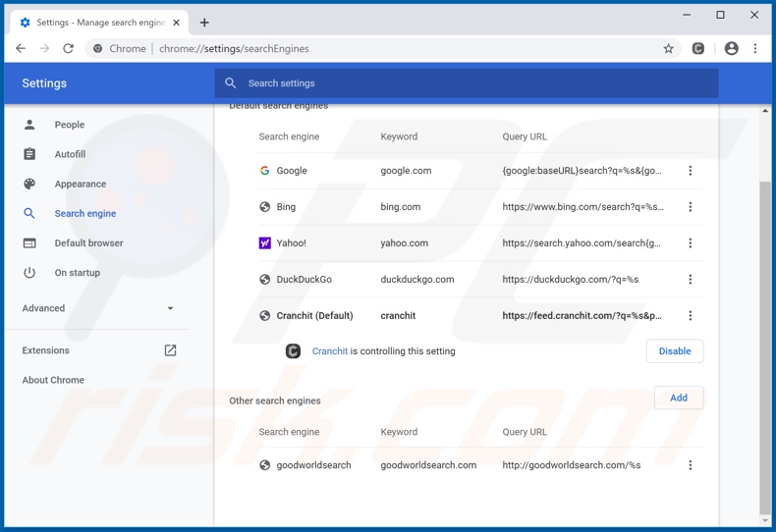This screenshot has height=532, width=776.
Task: Open a new tab with the plus button
Action: tap(204, 23)
